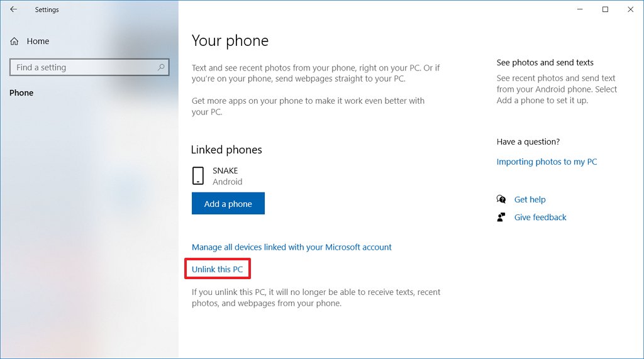Click the Unlink this PC link
The height and width of the screenshot is (359, 644).
coord(217,269)
